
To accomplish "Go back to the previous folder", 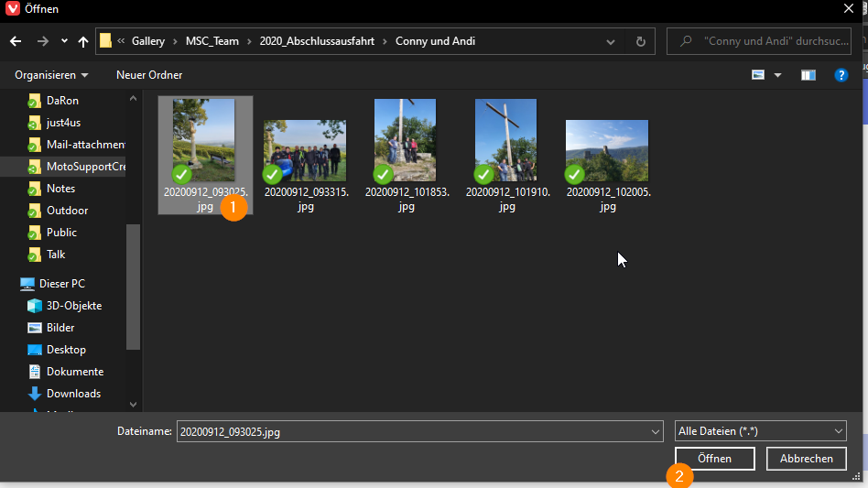I will coord(16,41).
